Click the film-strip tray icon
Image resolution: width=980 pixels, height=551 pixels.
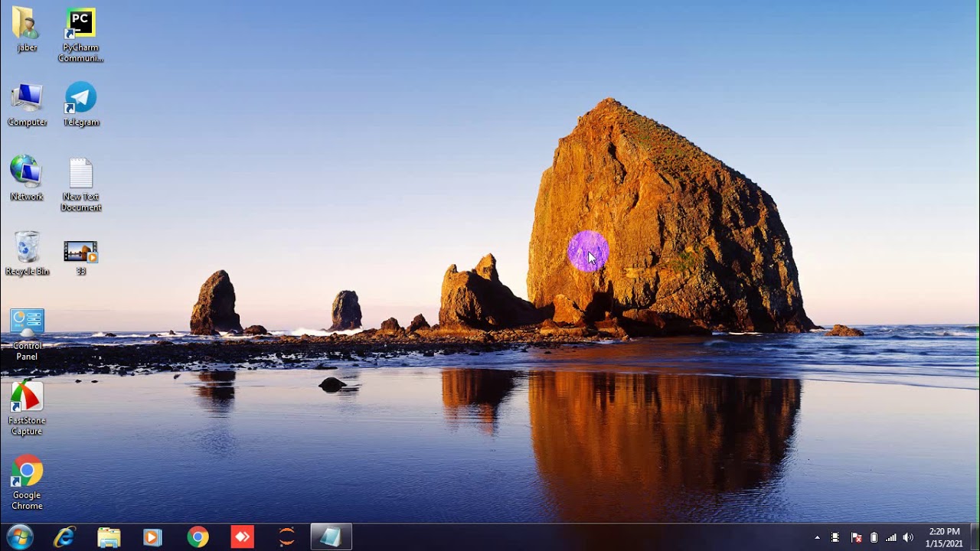[835, 538]
